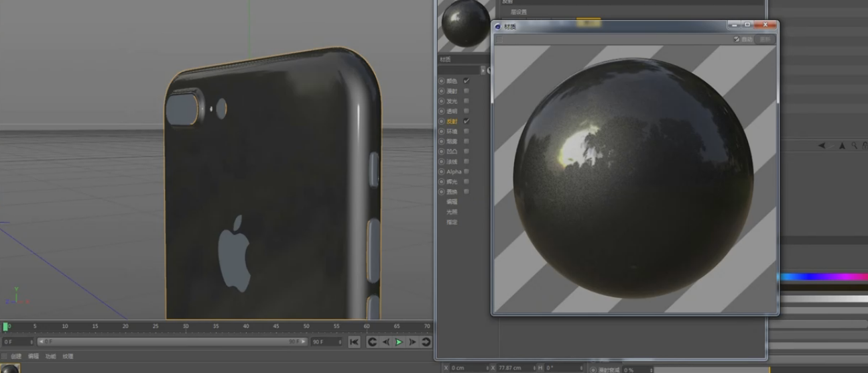Viewport: 868px width, 373px height.
Task: Enable the 法线 channel checkbox
Action: click(467, 161)
